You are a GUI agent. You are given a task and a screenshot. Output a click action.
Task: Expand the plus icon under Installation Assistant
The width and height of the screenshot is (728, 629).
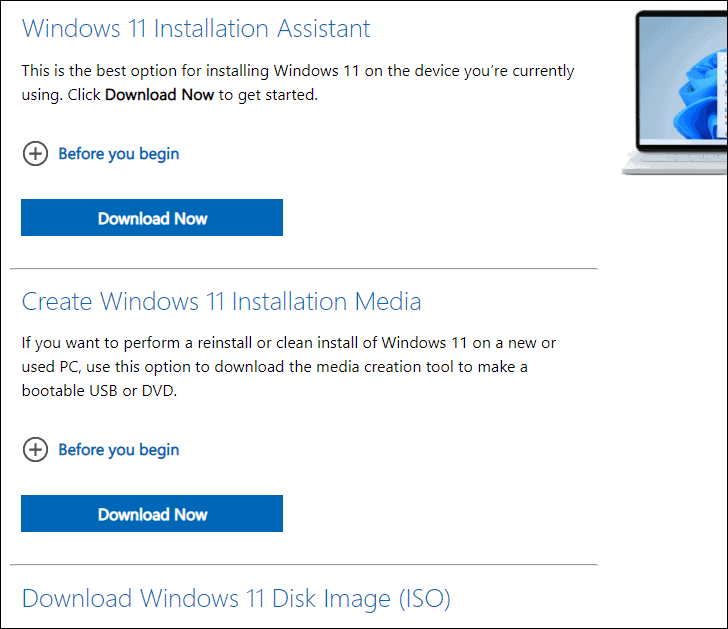(35, 154)
